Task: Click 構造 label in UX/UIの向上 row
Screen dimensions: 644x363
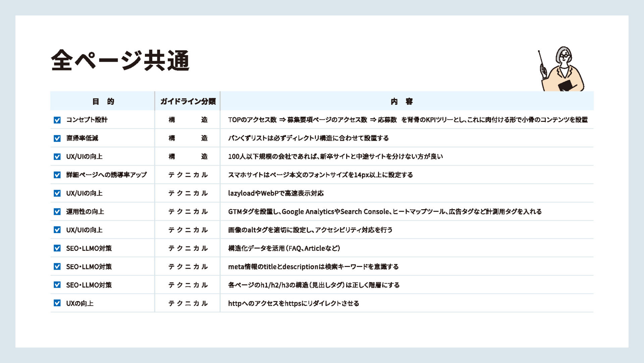Action: 188,156
